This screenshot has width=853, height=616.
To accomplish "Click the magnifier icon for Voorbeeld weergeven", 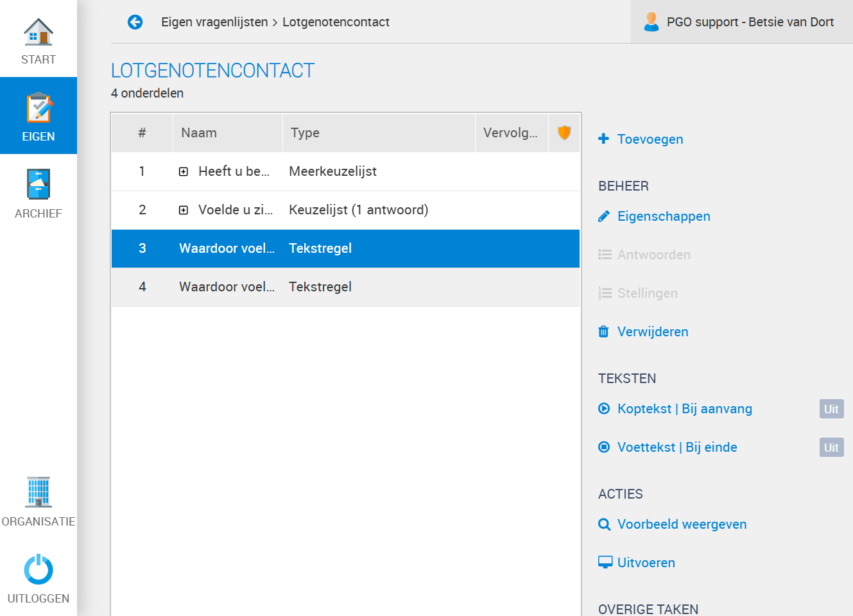I will [x=604, y=524].
